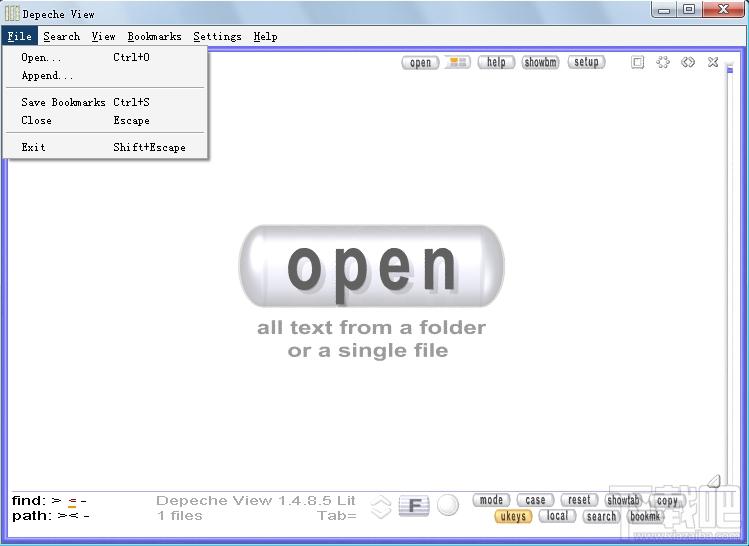Image resolution: width=749 pixels, height=546 pixels.
Task: Click the colored window layout icon
Action: click(458, 63)
